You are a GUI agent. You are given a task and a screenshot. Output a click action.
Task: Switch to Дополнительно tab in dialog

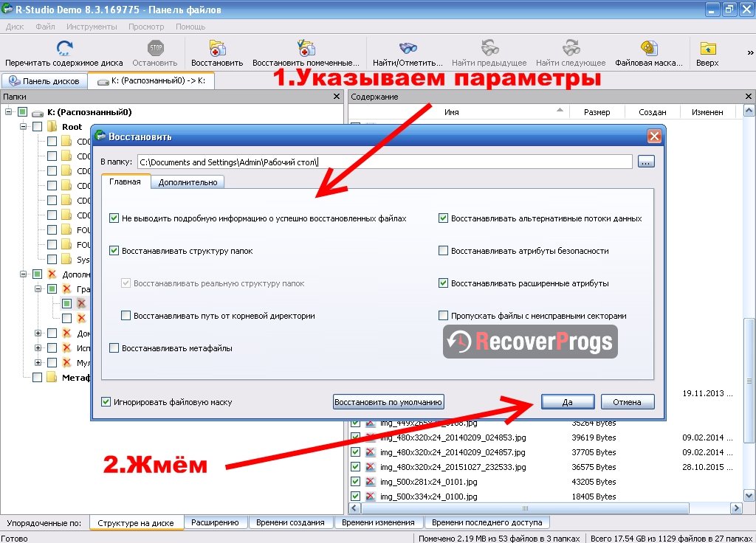click(188, 182)
